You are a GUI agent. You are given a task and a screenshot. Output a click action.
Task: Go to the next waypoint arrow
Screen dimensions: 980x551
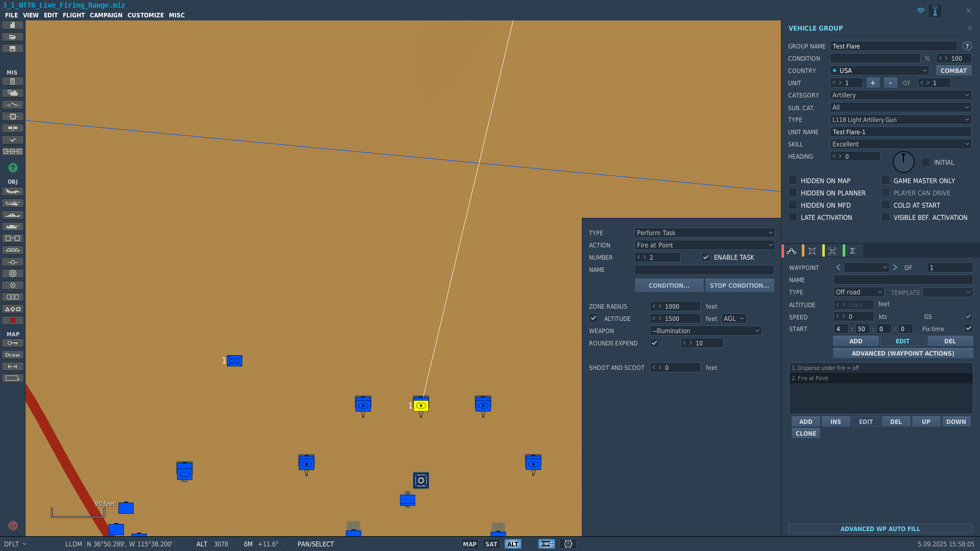(x=895, y=267)
